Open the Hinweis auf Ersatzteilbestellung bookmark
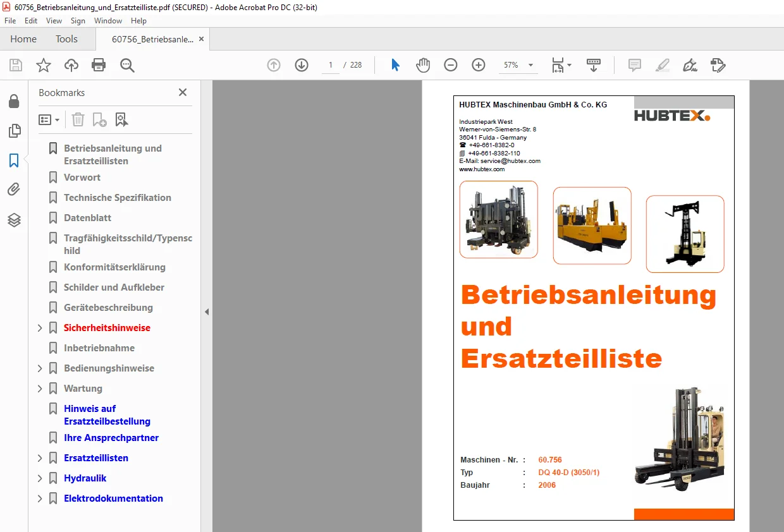This screenshot has height=532, width=784. pos(107,415)
